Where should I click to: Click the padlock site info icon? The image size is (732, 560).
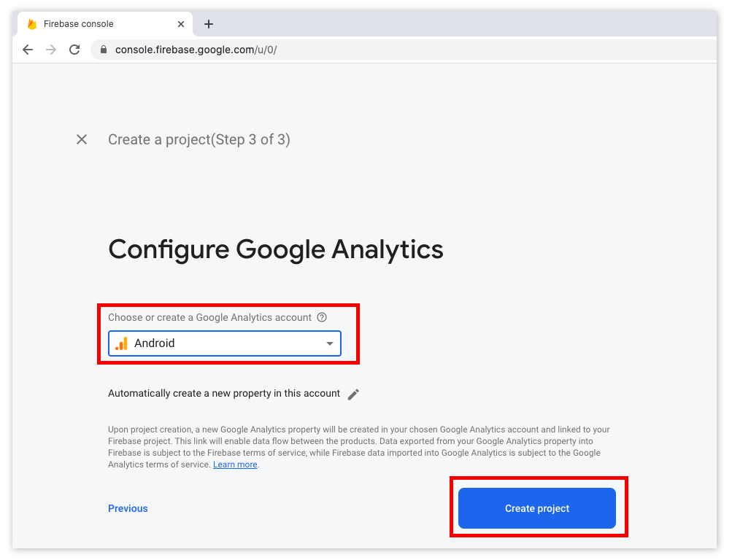pyautogui.click(x=104, y=50)
